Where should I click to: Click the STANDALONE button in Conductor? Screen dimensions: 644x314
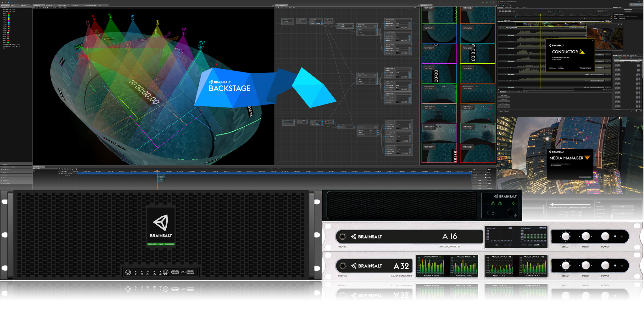pyautogui.click(x=636, y=5)
